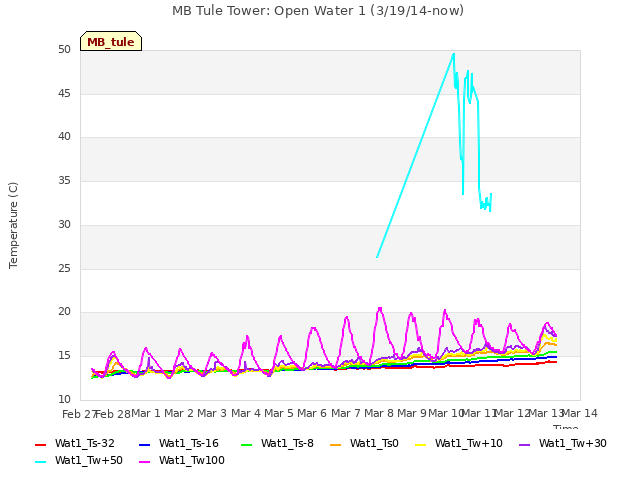The image size is (640, 480).
Task: Click the Mar 7 date tick label
Action: (x=346, y=413)
